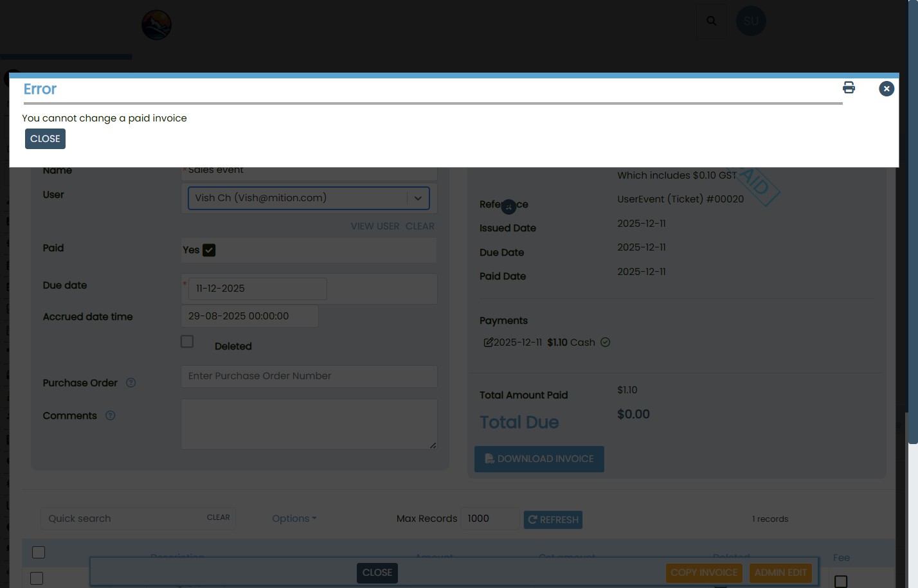Edit the 2025-12-11 Cash payment via pencil icon
This screenshot has height=588, width=918.
click(x=489, y=343)
